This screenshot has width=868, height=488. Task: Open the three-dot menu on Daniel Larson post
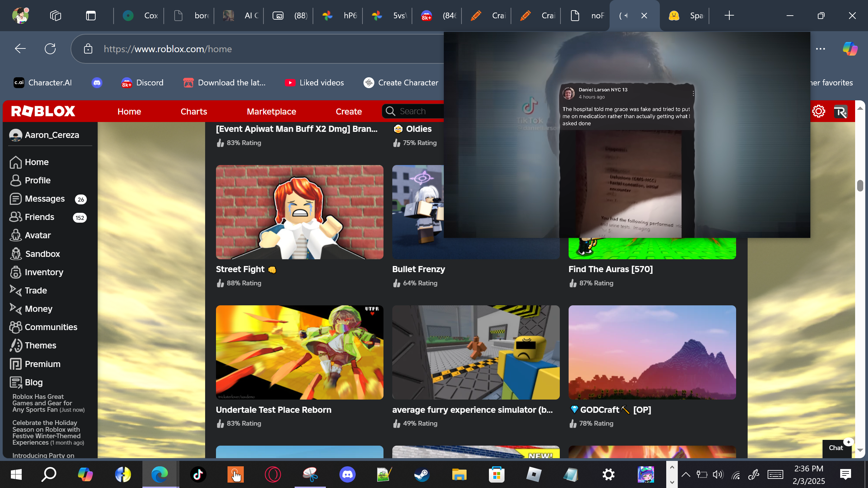click(x=693, y=93)
